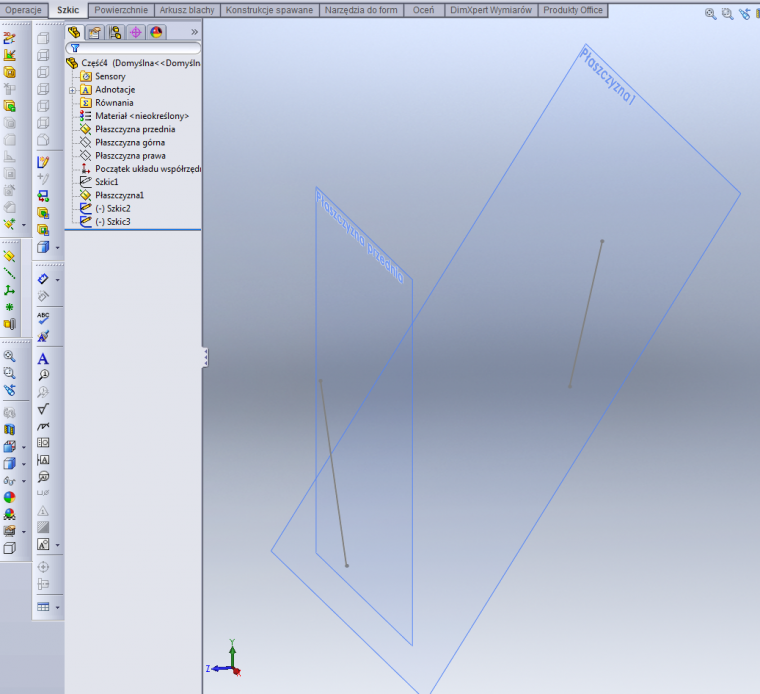
Task: Switch to the ConfigurationManager tab icon
Action: tap(115, 32)
